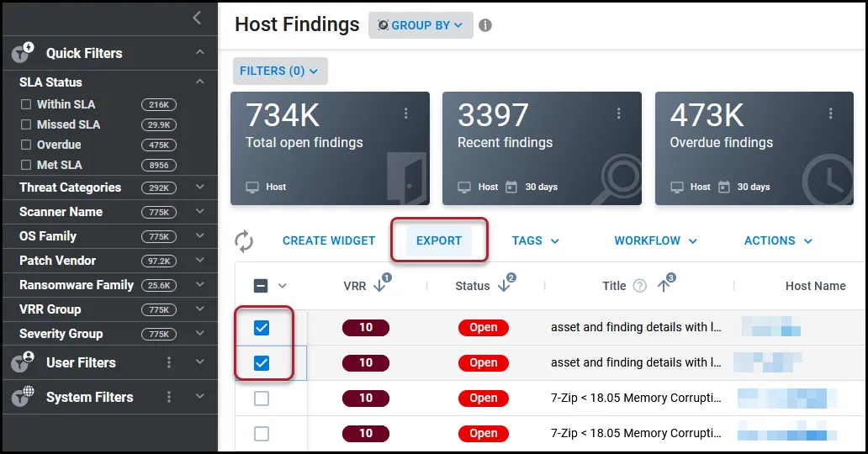868x454 pixels.
Task: Click the 292K count beside Threat Categories
Action: 159,187
